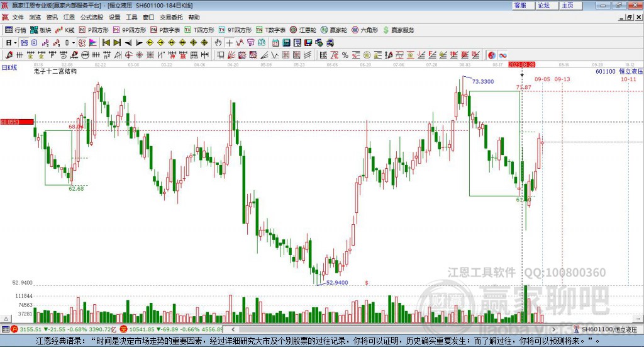
Task: Toggle the crosshair cursor tool
Action: click(229, 43)
